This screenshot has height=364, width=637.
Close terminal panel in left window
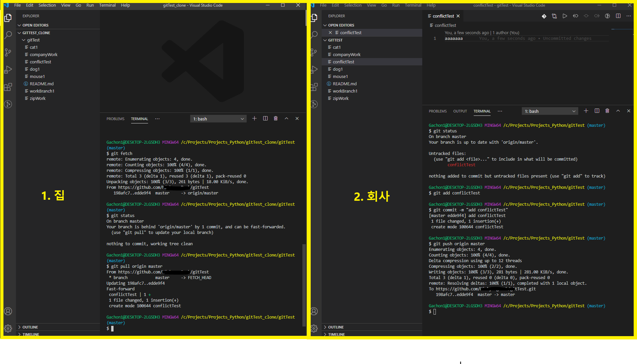click(x=297, y=118)
